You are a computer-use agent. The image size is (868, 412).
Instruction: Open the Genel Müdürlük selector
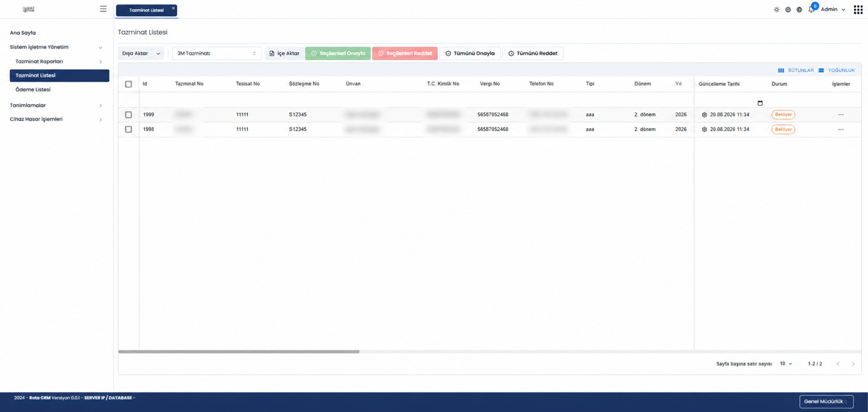[x=826, y=402]
